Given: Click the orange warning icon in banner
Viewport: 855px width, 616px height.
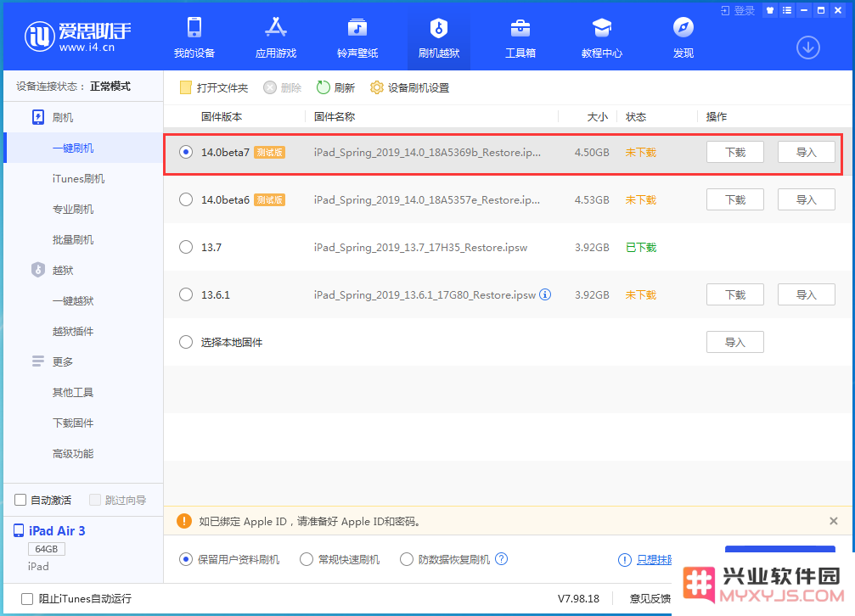Looking at the screenshot, I should [x=184, y=521].
